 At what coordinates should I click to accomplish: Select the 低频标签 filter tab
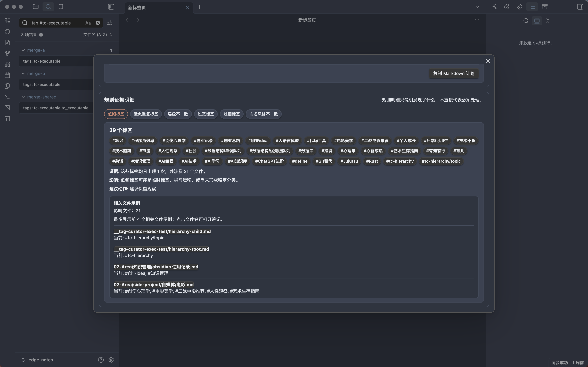pyautogui.click(x=116, y=114)
